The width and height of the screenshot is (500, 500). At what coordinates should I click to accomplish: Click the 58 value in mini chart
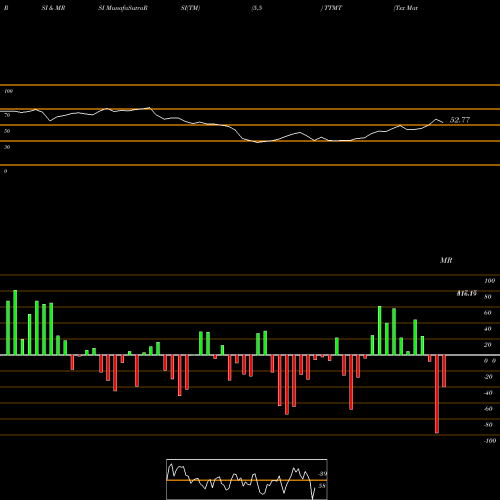point(322,486)
